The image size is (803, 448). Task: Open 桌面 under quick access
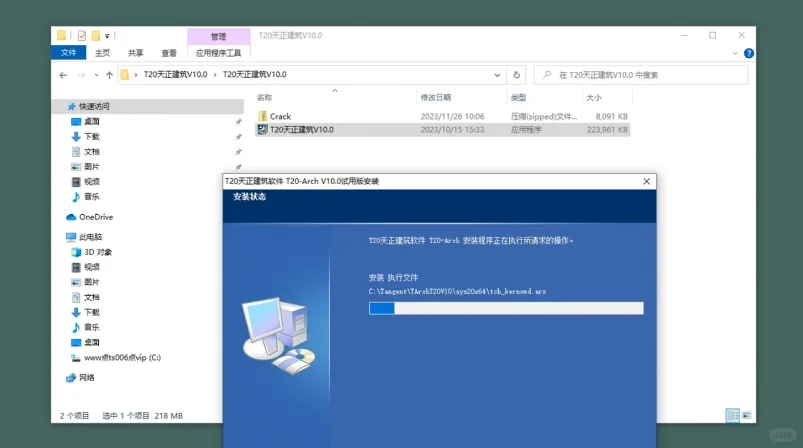coord(92,121)
